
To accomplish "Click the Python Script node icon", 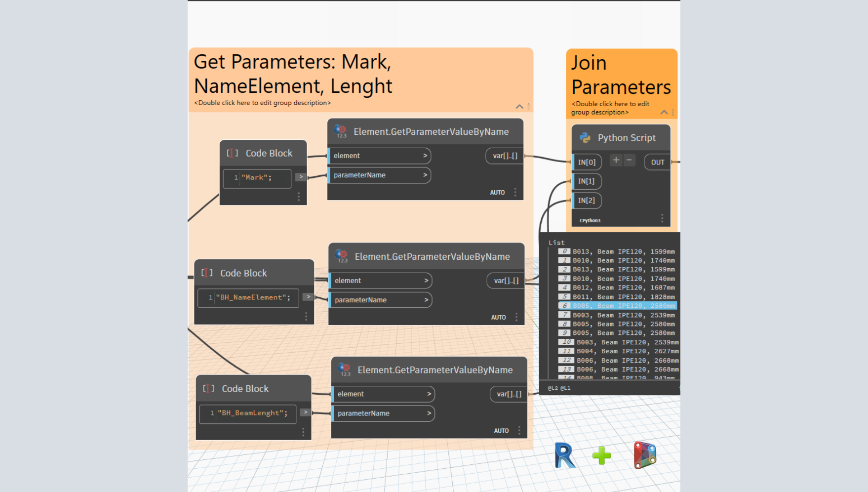I will point(585,138).
